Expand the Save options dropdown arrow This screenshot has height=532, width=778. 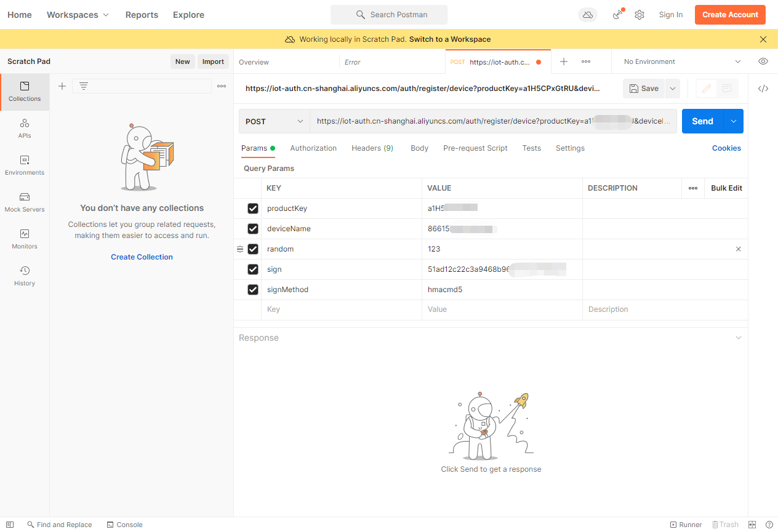pyautogui.click(x=673, y=89)
